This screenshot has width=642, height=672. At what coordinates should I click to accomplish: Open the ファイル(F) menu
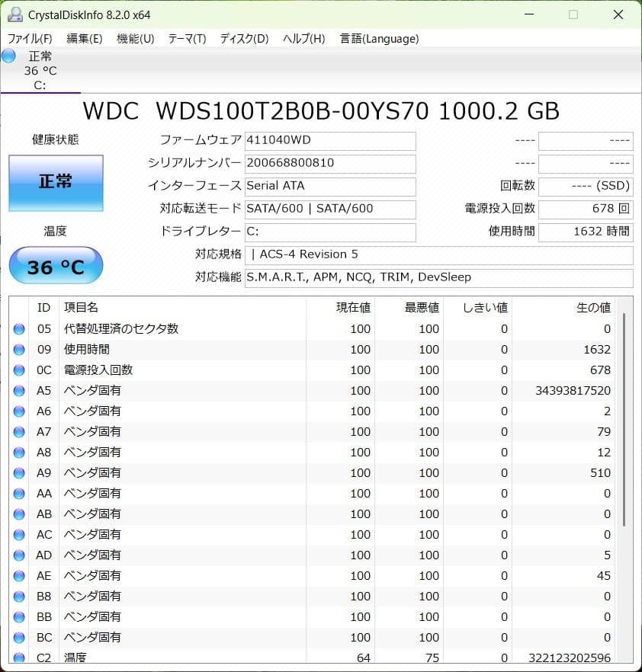pyautogui.click(x=30, y=39)
